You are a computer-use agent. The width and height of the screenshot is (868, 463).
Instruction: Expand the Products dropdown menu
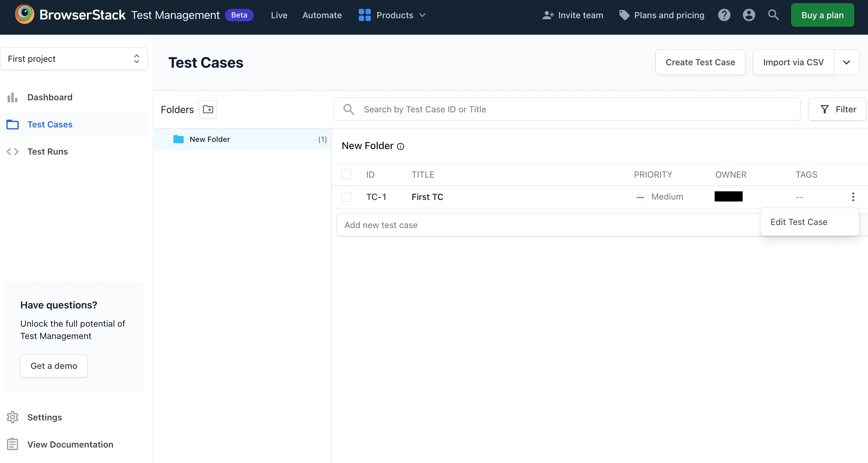coord(392,15)
